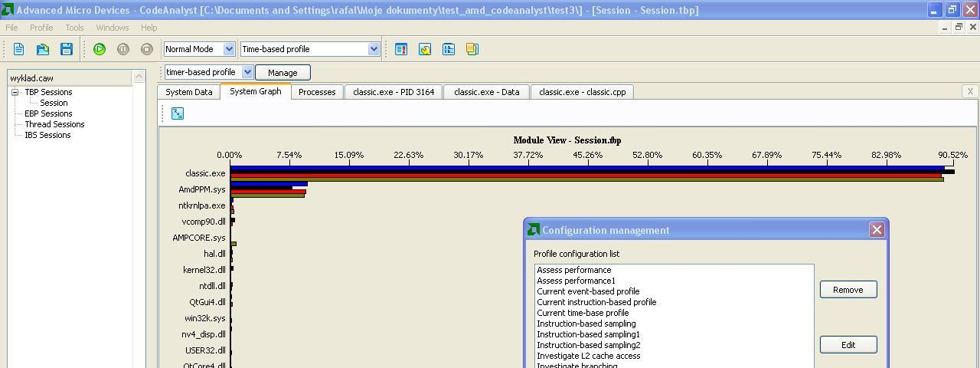Click the AMPCORE.sys label in the module graph
Viewport: 980px width, 368px height.
tap(199, 238)
